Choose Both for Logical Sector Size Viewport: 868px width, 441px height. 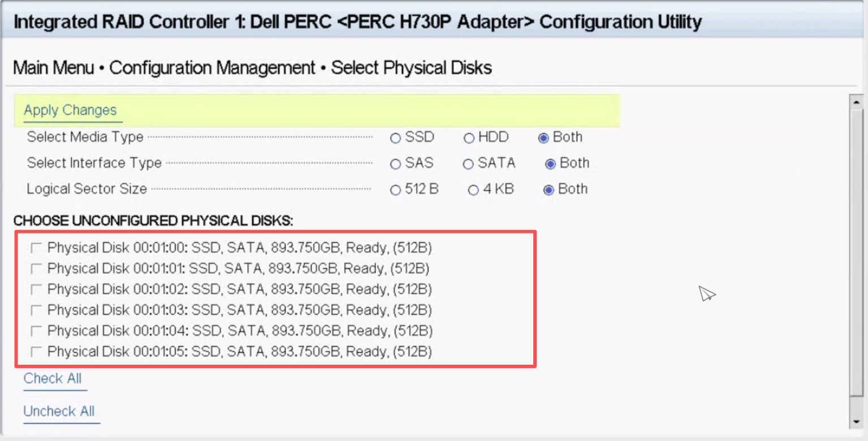(x=548, y=190)
